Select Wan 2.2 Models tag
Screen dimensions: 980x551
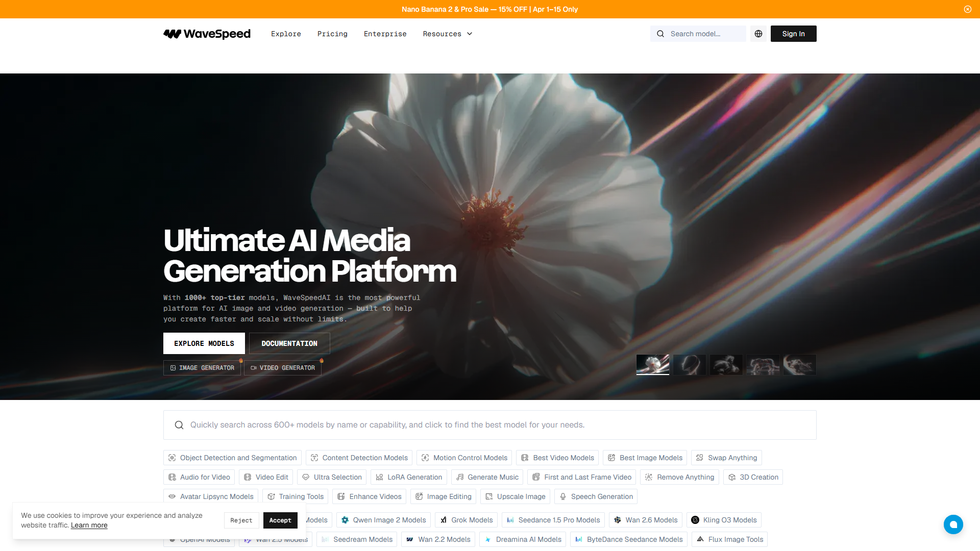438,539
